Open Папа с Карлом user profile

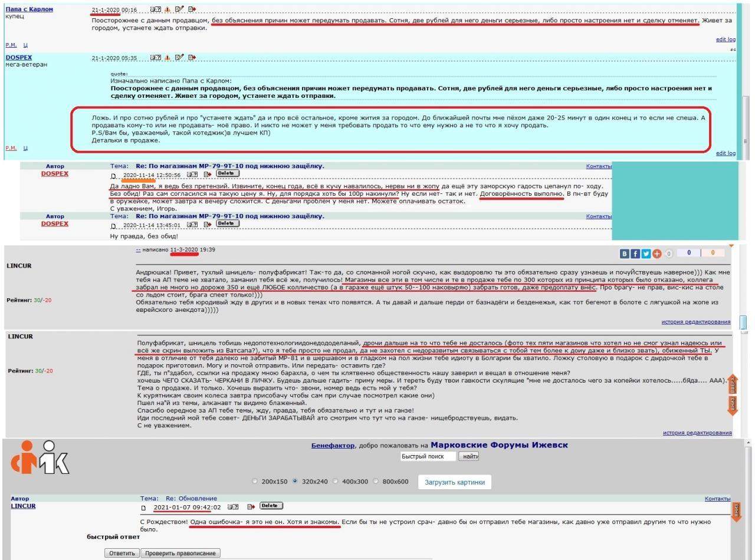[29, 9]
